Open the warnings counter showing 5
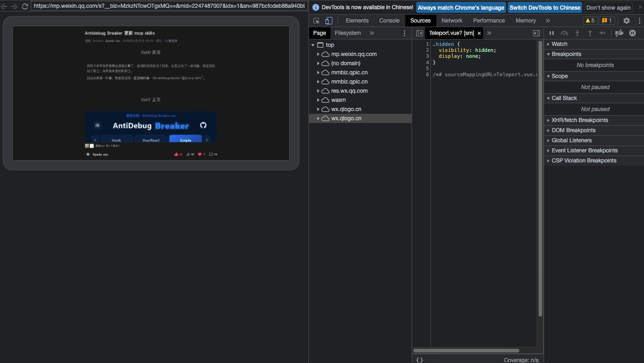The image size is (644, 363). click(x=590, y=21)
